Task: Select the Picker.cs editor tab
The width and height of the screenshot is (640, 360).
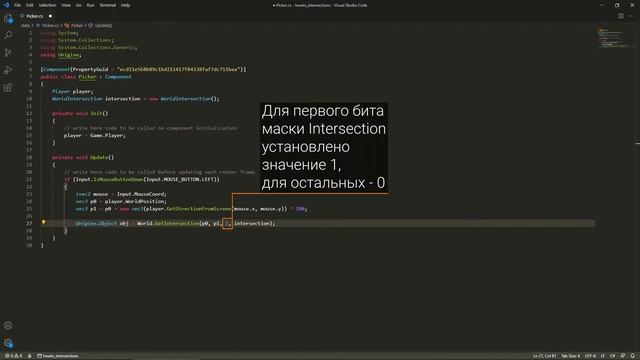Action: pos(35,16)
